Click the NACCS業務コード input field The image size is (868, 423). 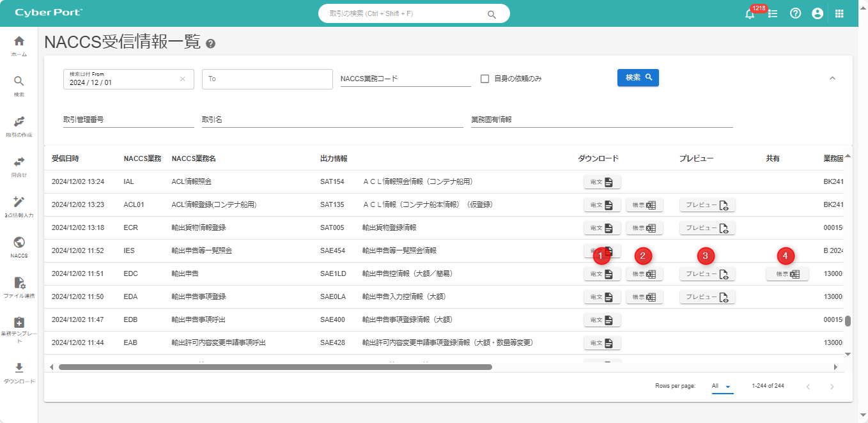pyautogui.click(x=405, y=79)
